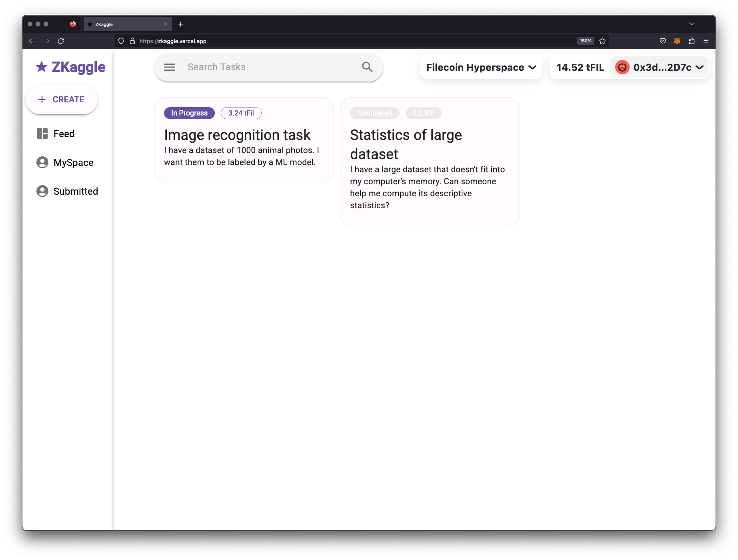Viewport: 738px width, 560px height.
Task: Click the ZKaggle star logo icon
Action: (x=42, y=67)
